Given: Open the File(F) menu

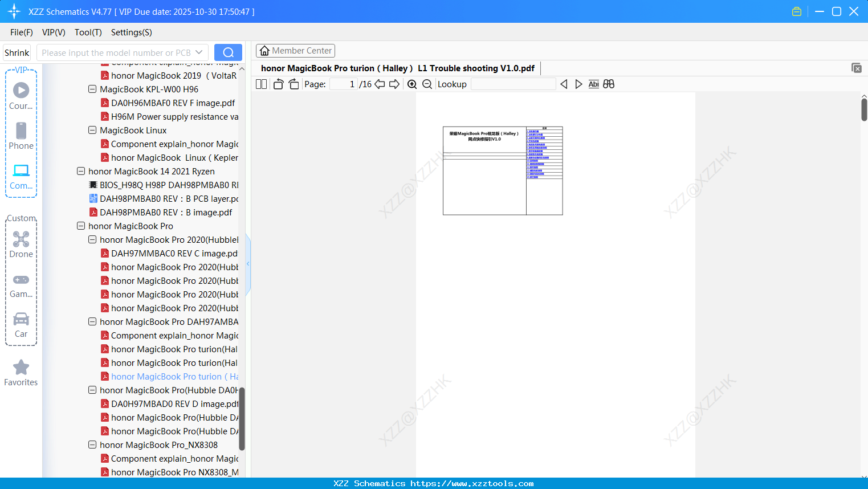Looking at the screenshot, I should coord(22,32).
